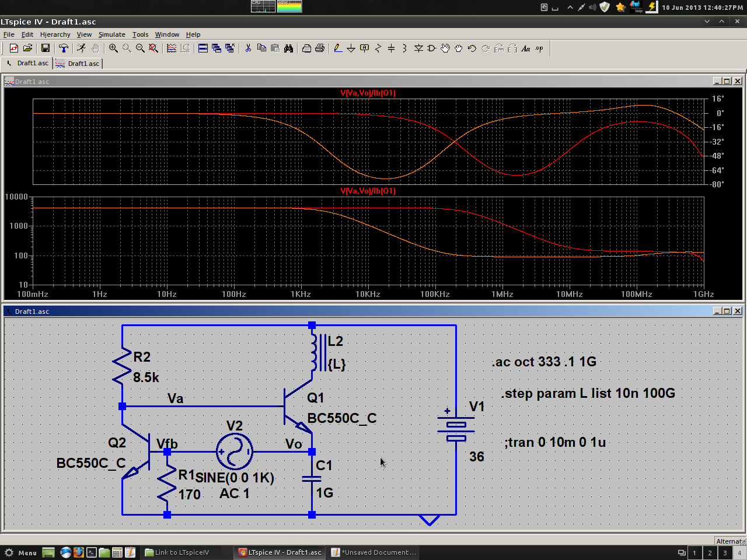Open the File menu
Viewport: 747px width, 560px height.
pos(9,34)
